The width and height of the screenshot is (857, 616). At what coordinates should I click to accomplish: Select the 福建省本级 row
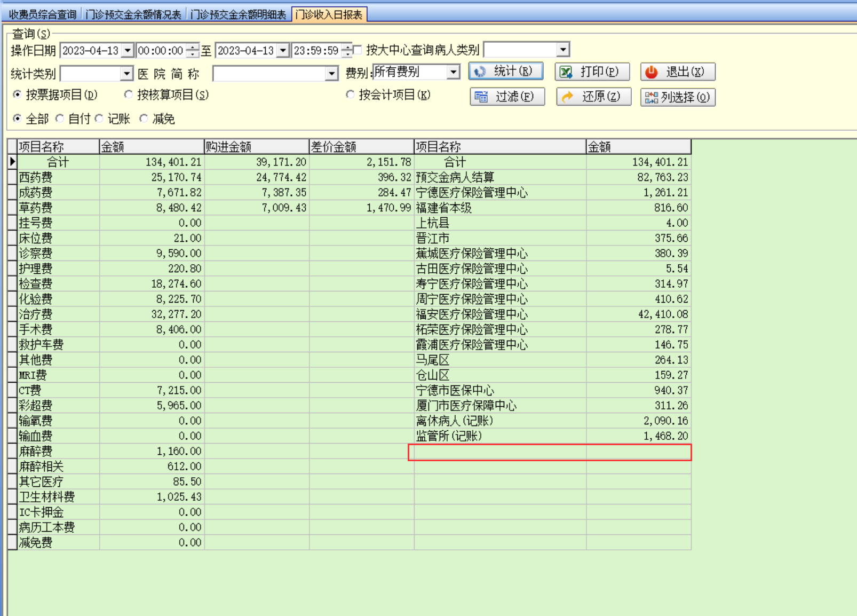point(553,208)
